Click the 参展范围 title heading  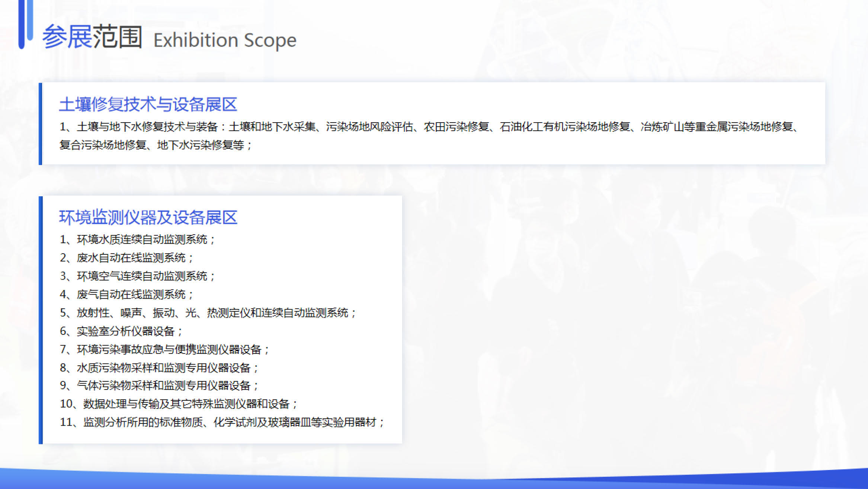(92, 37)
